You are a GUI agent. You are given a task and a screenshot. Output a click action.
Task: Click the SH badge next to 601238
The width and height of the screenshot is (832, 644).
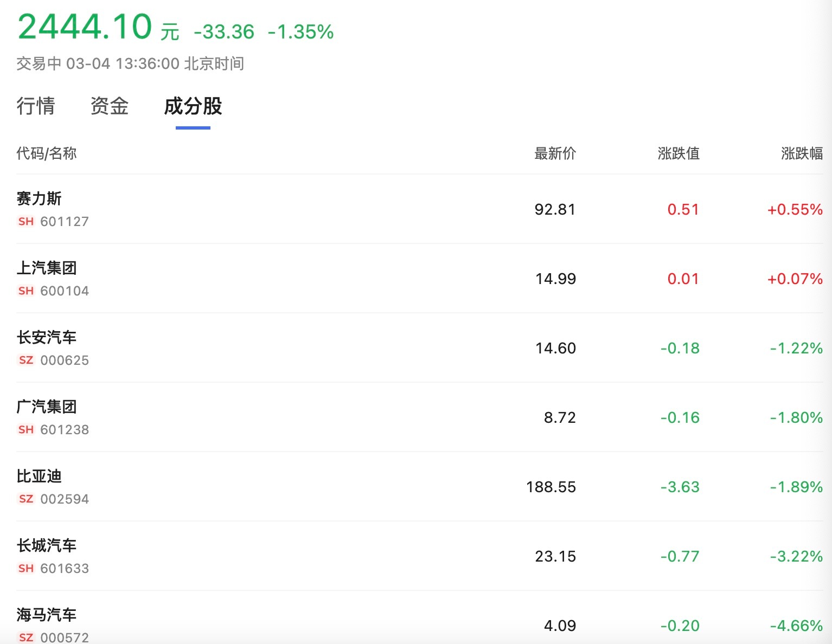point(26,429)
